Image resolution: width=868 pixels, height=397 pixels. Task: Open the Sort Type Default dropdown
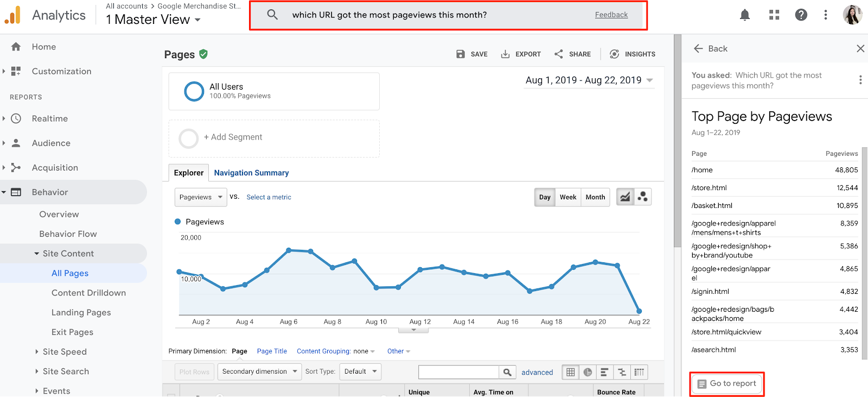[x=360, y=371]
